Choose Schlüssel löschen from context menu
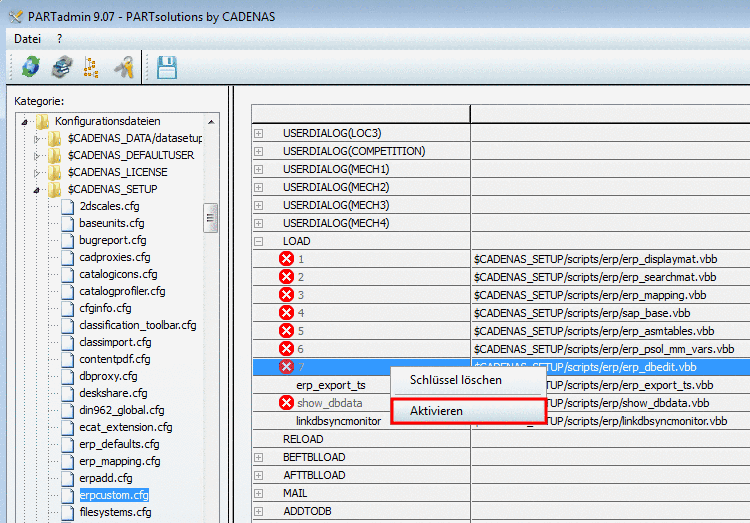750x523 pixels. 456,380
